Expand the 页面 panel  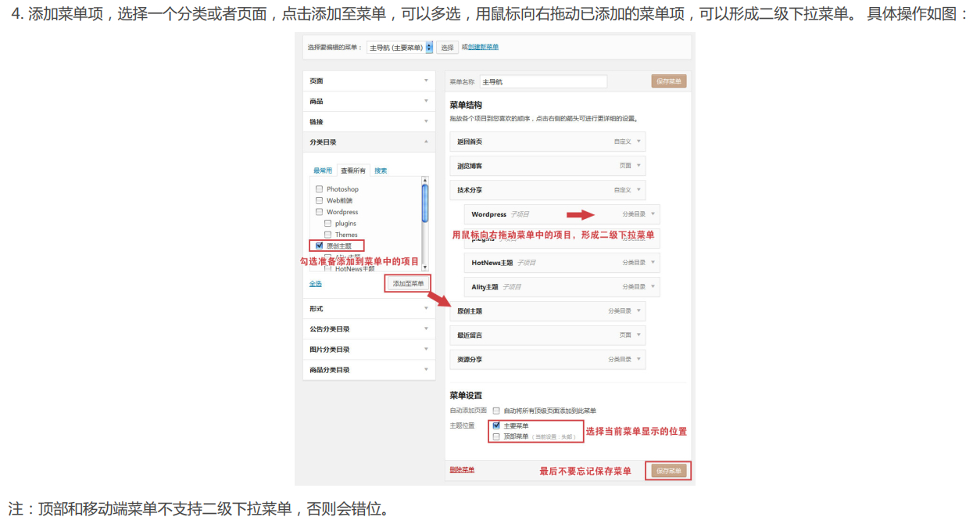coord(426,81)
